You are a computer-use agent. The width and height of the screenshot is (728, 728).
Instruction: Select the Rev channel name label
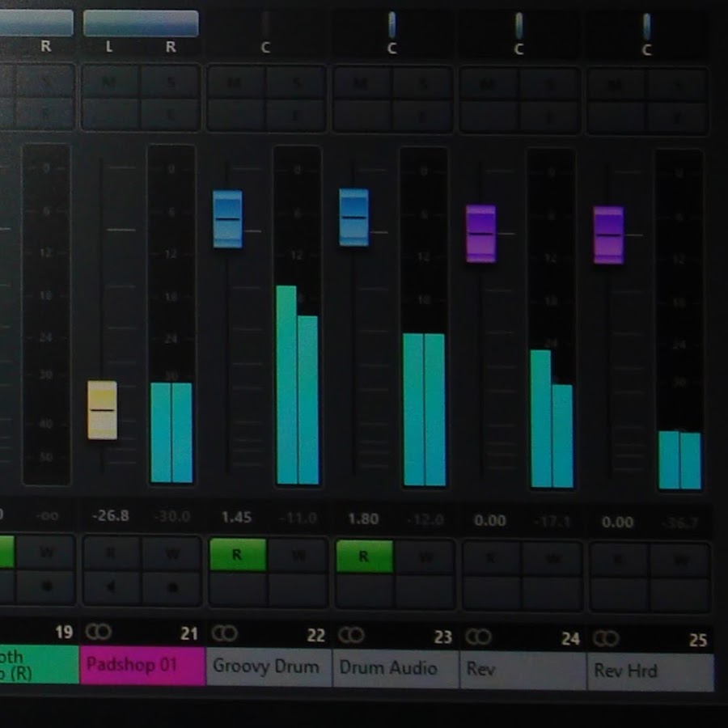(x=523, y=670)
